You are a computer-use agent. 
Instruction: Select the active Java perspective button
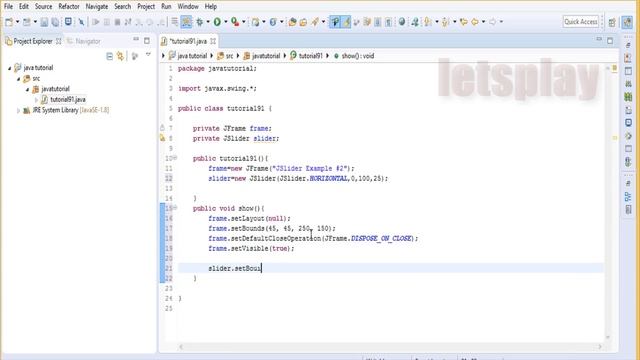(x=627, y=22)
